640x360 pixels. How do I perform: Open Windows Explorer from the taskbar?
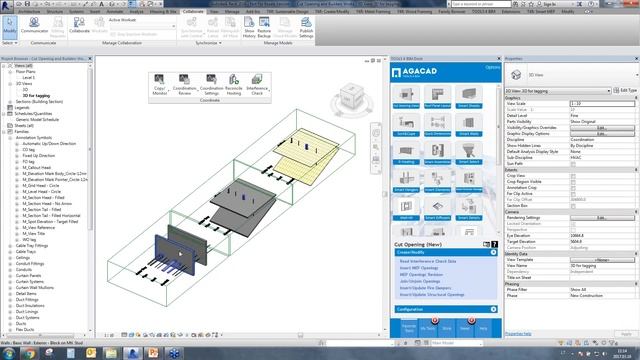coord(111,353)
